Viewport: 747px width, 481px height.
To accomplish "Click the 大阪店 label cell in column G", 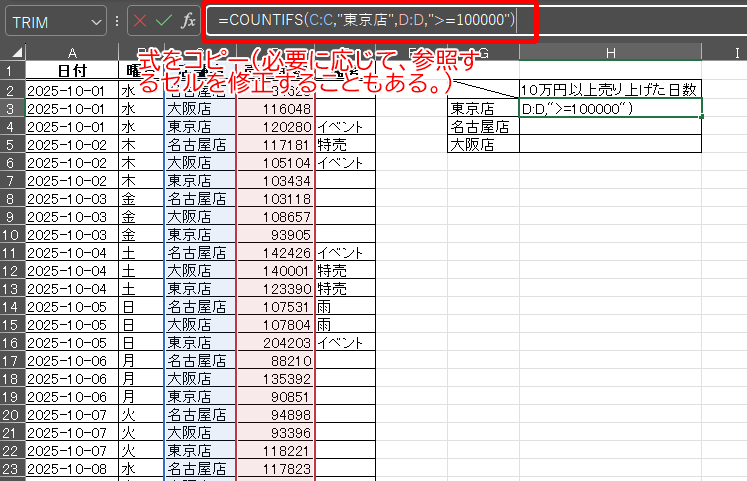I will 482,144.
